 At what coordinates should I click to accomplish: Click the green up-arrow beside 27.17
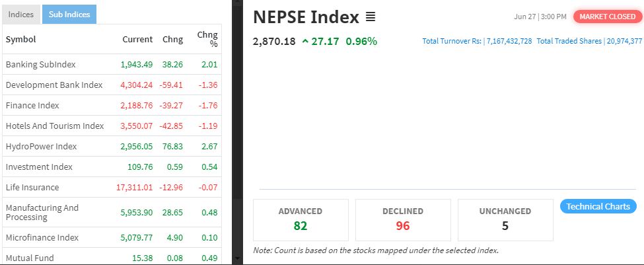[x=305, y=41]
